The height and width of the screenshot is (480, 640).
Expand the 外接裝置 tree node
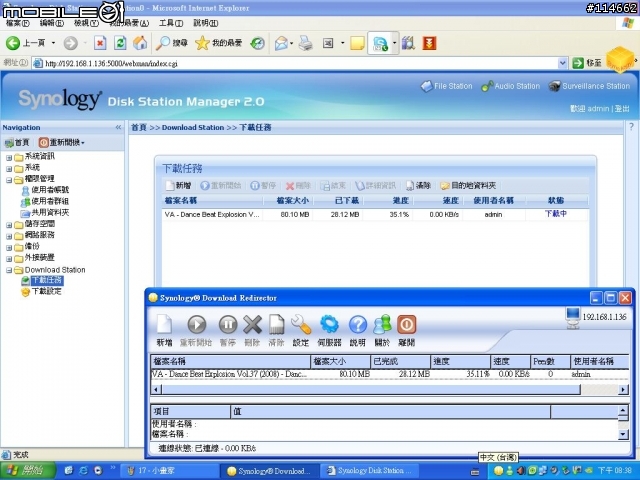point(9,259)
